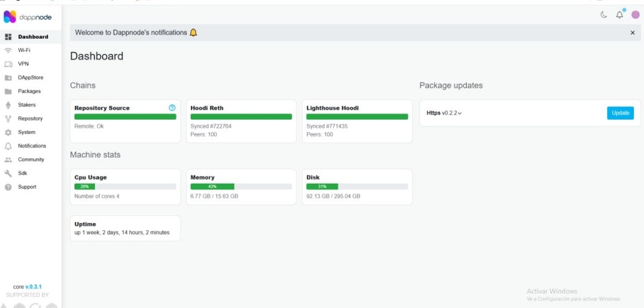Click the VPN devices icon
The height and width of the screenshot is (308, 644).
pyautogui.click(x=8, y=64)
